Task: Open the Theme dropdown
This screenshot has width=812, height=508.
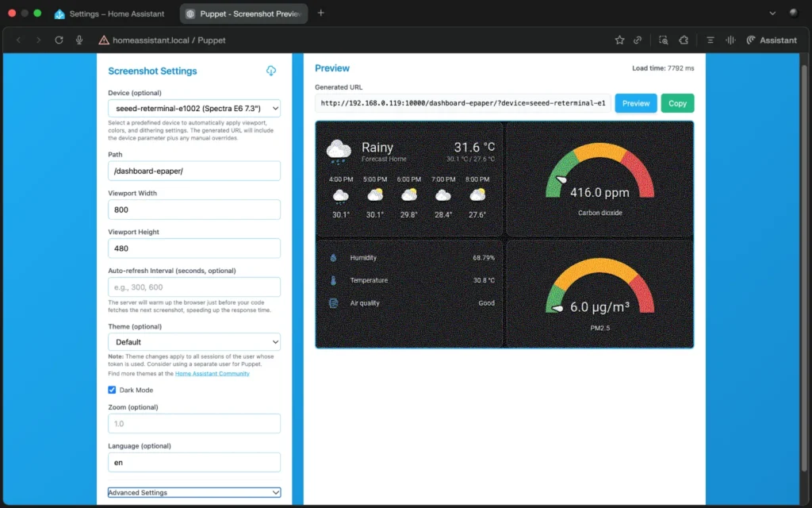Action: tap(194, 342)
